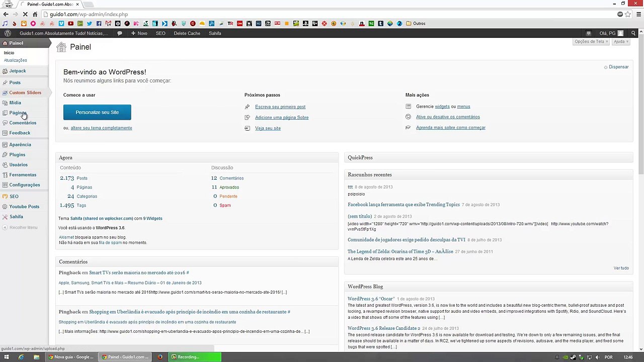Click the browser stop-loading X button
Screen dimensions: 644x362
click(x=25, y=14)
